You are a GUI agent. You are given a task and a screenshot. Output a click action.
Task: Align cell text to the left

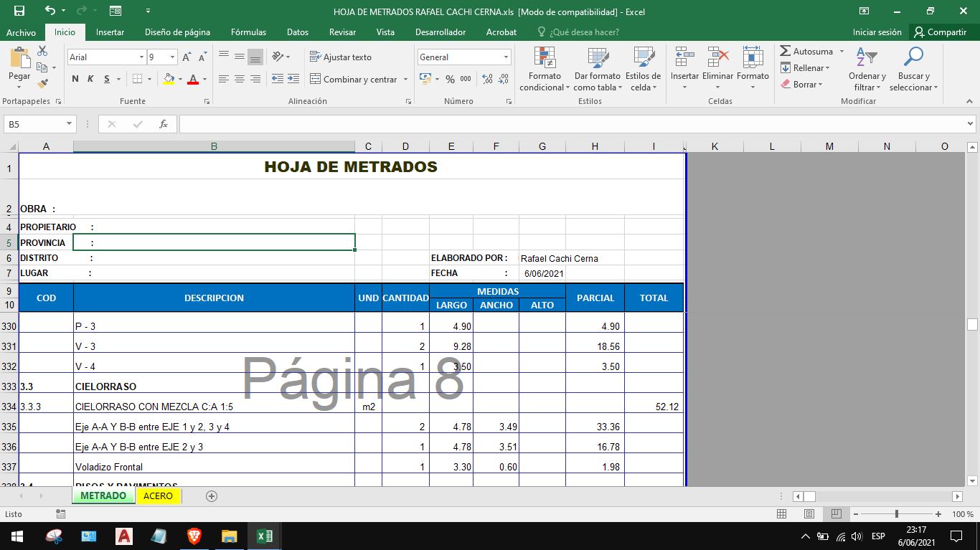[x=224, y=79]
